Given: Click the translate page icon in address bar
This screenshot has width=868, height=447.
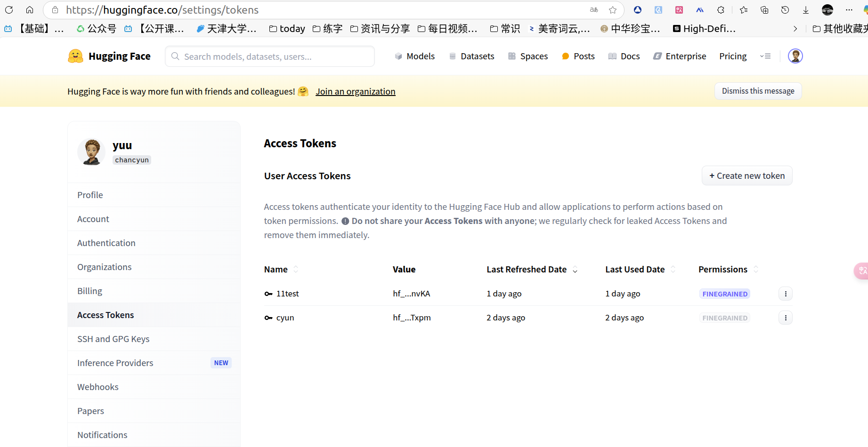Looking at the screenshot, I should [594, 10].
